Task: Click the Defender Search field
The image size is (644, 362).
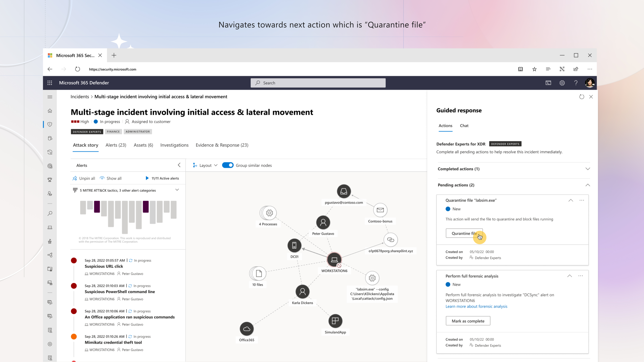Action: (x=318, y=83)
